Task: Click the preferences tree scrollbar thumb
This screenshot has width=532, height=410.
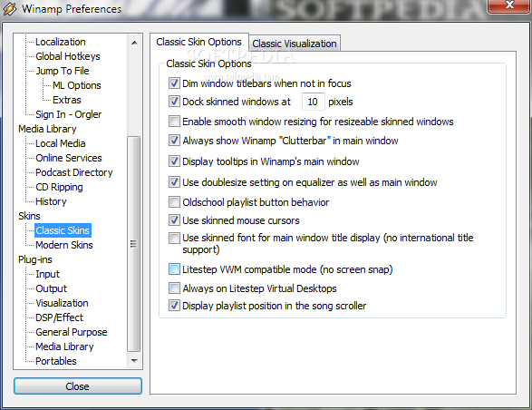Action: [133, 244]
